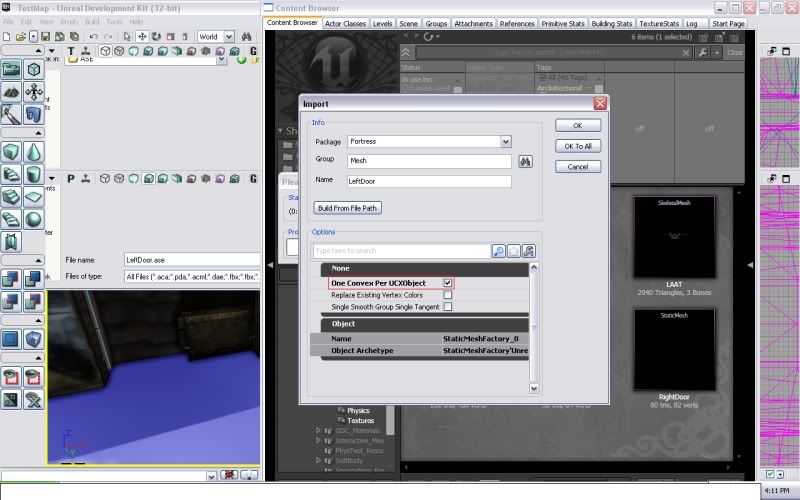Screen dimensions: 800x500
Task: Choose the Cylinder builder brush
Action: pos(34,174)
